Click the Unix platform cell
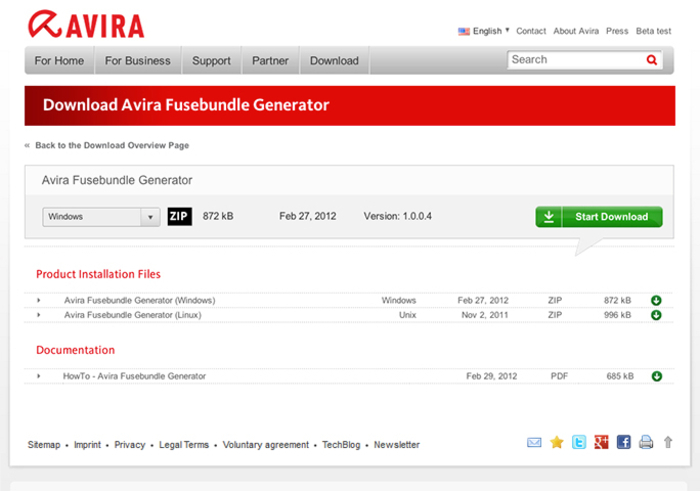This screenshot has width=700, height=491. [x=407, y=315]
